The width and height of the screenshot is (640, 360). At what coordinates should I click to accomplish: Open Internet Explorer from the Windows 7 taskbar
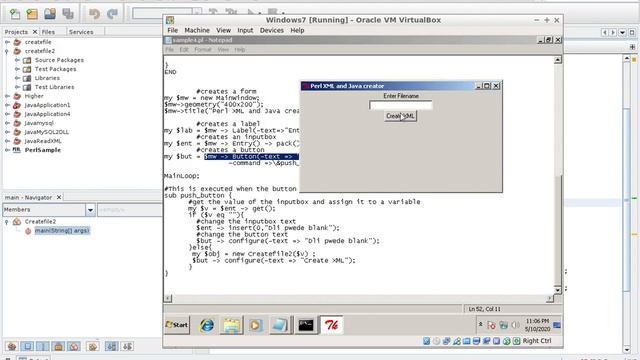click(207, 325)
